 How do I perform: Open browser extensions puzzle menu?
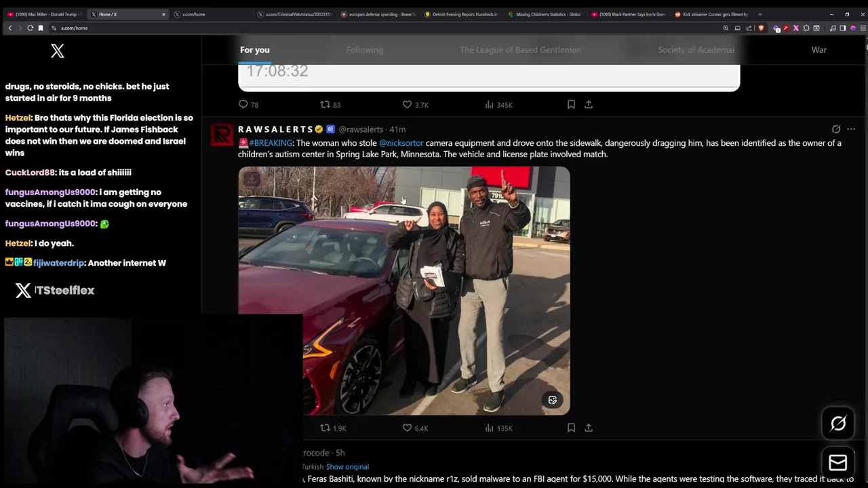pyautogui.click(x=806, y=28)
